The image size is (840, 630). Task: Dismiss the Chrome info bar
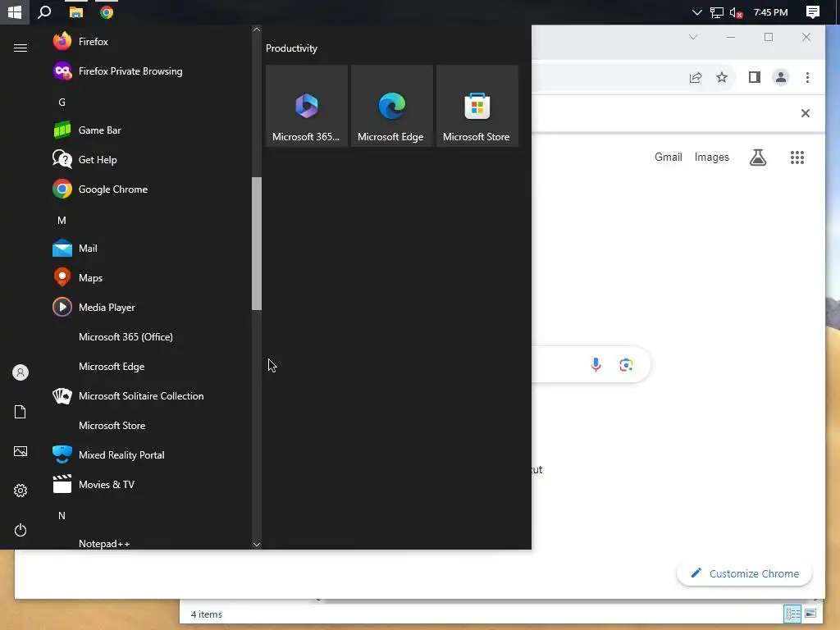[x=806, y=113]
